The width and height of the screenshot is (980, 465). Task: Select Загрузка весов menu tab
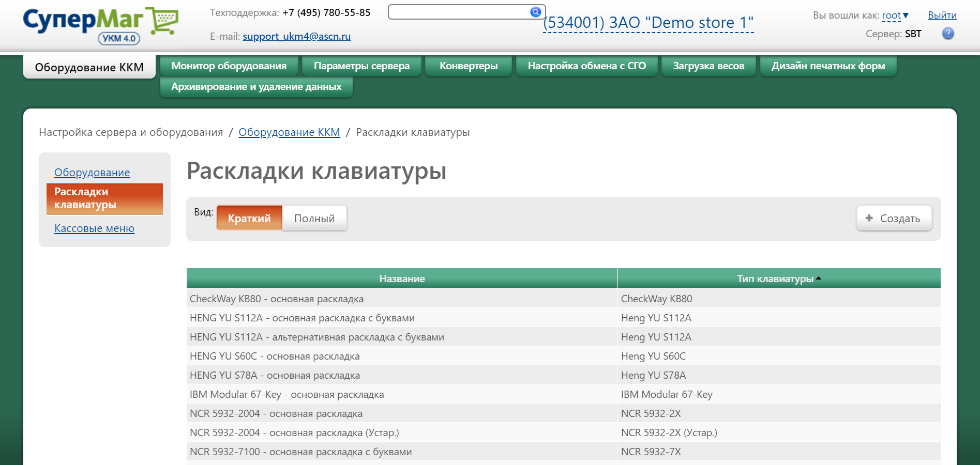[x=708, y=66]
